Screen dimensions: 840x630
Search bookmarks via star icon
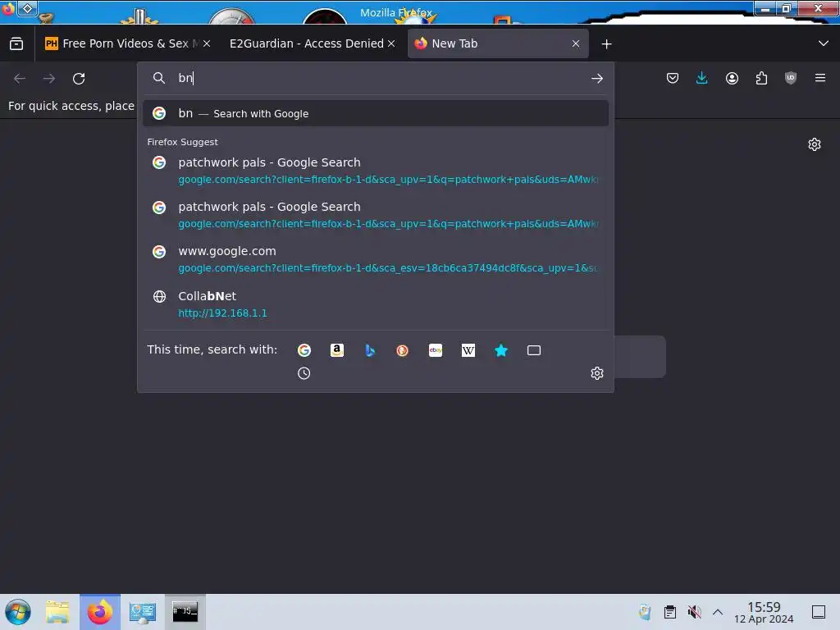click(x=501, y=349)
